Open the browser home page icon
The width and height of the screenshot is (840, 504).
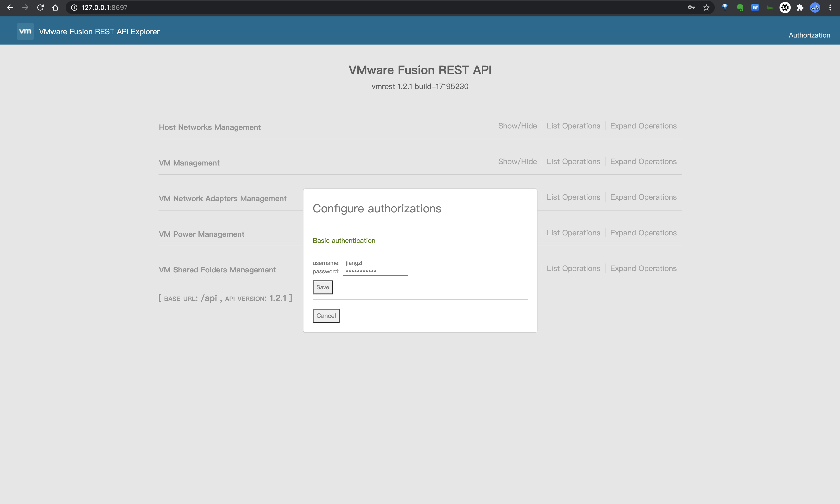(x=55, y=8)
